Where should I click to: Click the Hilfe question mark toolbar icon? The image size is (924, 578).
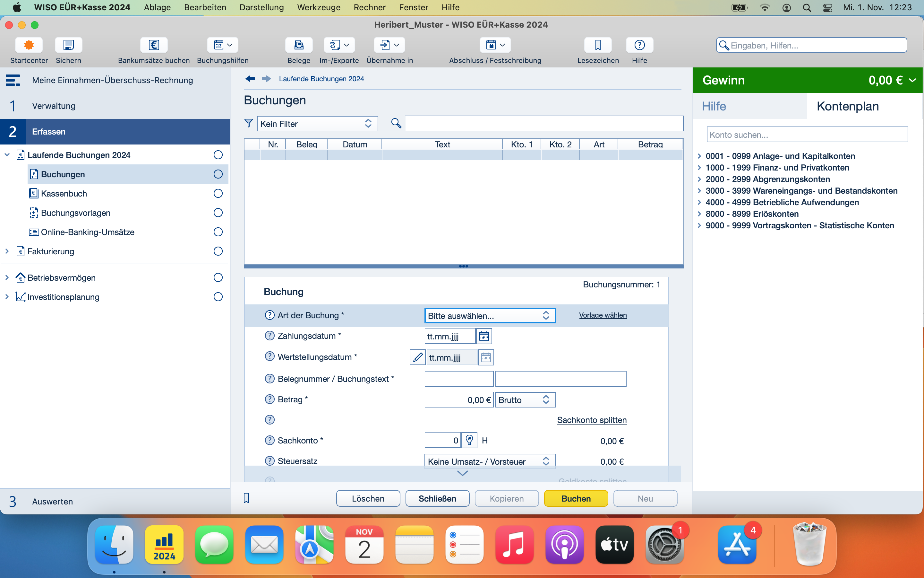639,45
